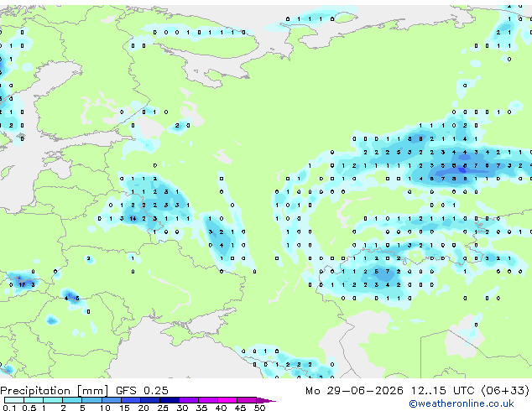Click the legend label '15'

(124, 408)
